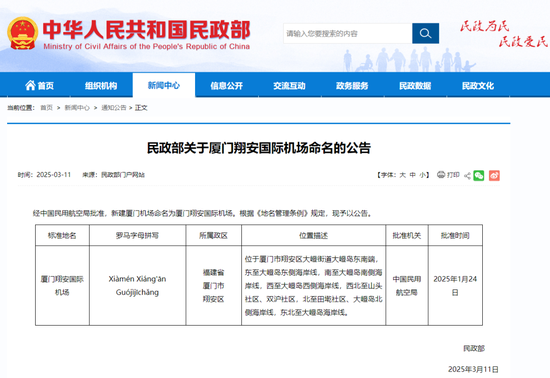Click the 打印 print link
550x378 pixels.
tap(453, 175)
